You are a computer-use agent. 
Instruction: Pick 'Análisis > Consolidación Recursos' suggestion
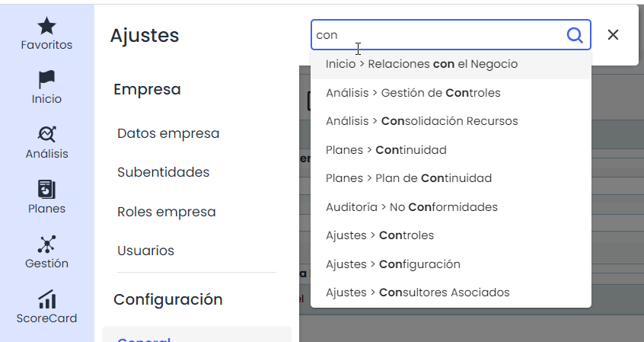coord(421,121)
